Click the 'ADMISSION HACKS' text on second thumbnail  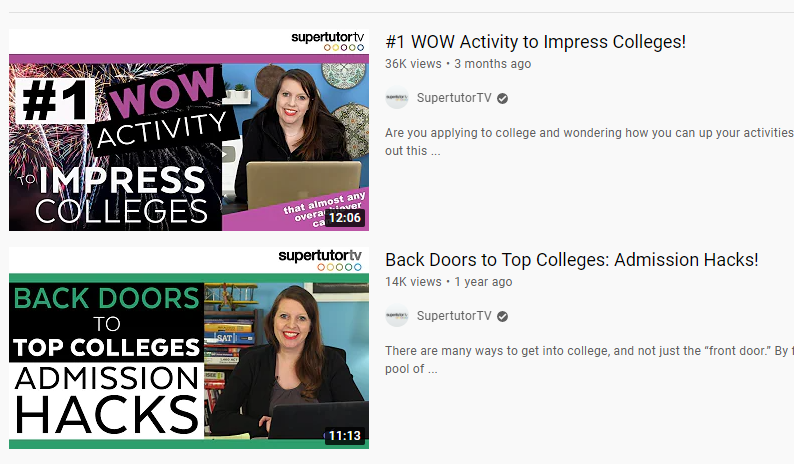[x=106, y=400]
